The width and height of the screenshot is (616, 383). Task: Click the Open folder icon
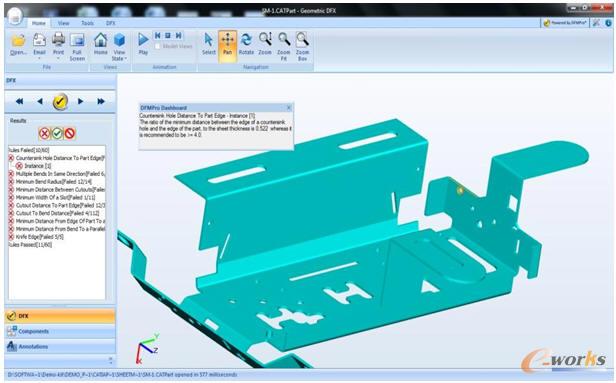18,40
